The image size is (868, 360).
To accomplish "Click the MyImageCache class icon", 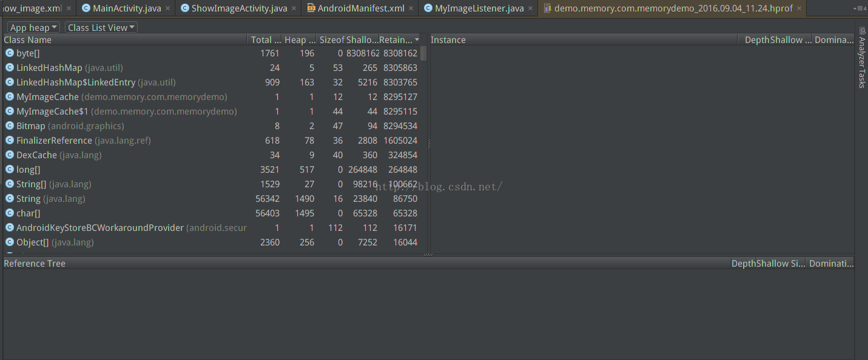I will pos(10,97).
